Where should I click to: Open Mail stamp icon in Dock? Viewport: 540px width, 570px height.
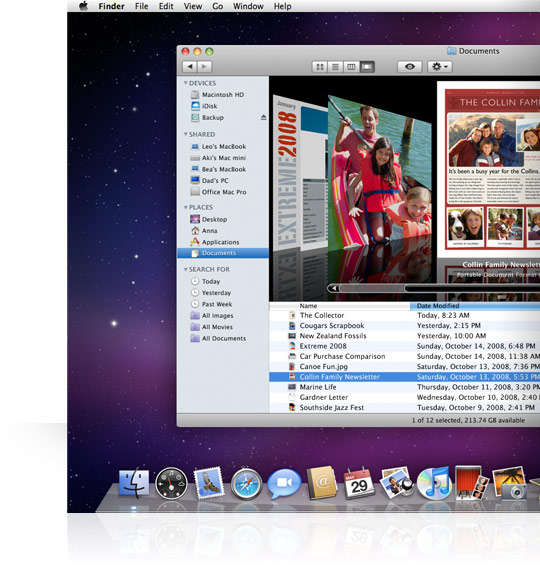pos(209,483)
